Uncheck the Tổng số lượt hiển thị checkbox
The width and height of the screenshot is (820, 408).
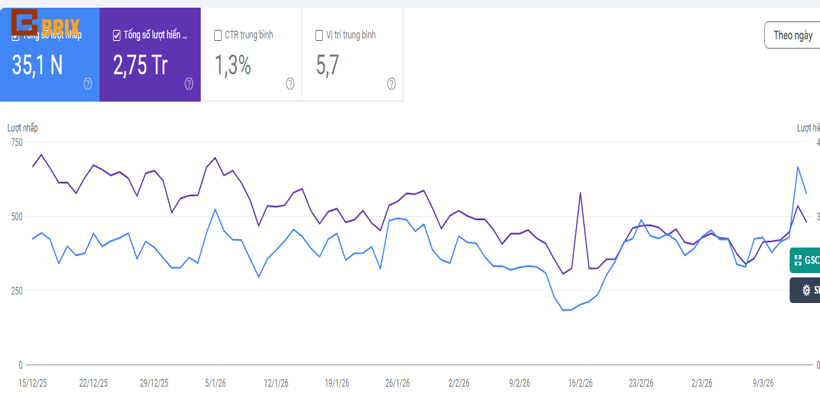point(118,35)
